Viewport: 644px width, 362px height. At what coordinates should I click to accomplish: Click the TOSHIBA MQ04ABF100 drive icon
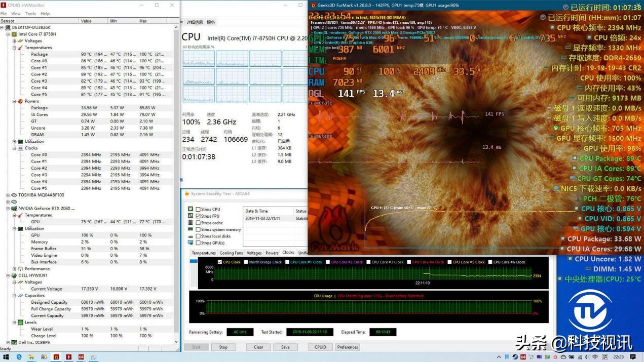coord(14,195)
